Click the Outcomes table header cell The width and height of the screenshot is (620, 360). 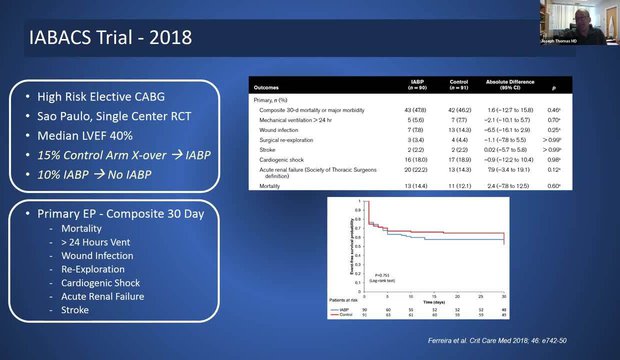tap(266, 87)
